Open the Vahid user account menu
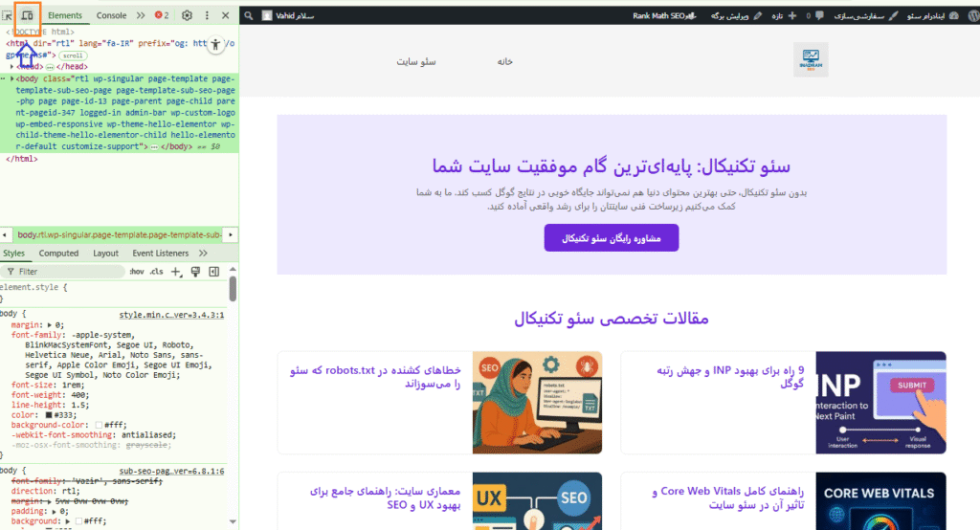This screenshot has height=530, width=980. (288, 15)
